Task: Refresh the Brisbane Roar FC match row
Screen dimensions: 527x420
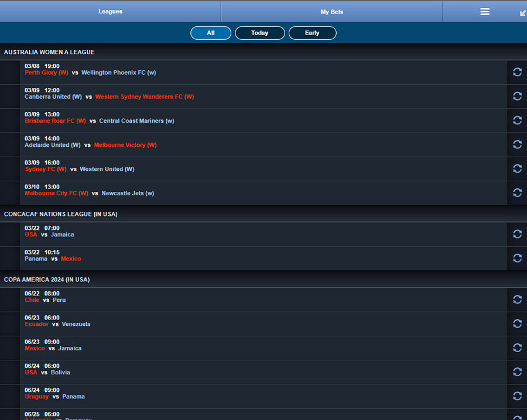Action: 517,120
